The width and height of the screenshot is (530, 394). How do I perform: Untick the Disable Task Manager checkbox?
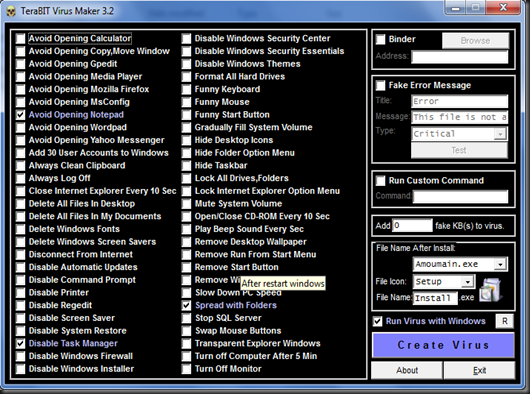tap(21, 344)
